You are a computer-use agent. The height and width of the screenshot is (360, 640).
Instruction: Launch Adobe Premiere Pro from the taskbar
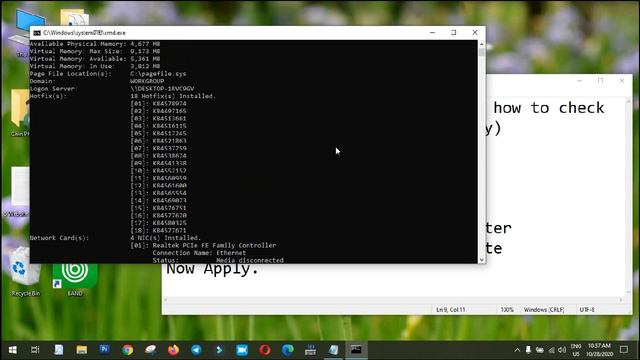pos(104,349)
